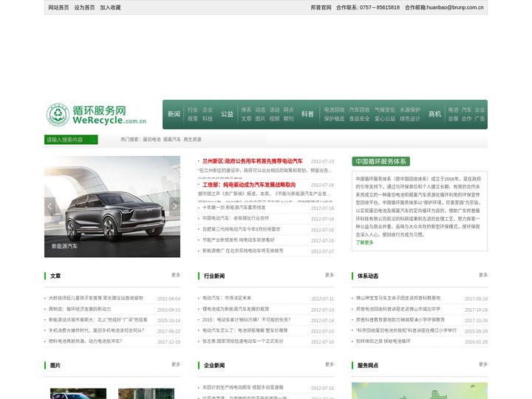Screen dimensions: 532x399
Task: Click 更多 beside the 体系动态 section
Action: pyautogui.click(x=483, y=275)
